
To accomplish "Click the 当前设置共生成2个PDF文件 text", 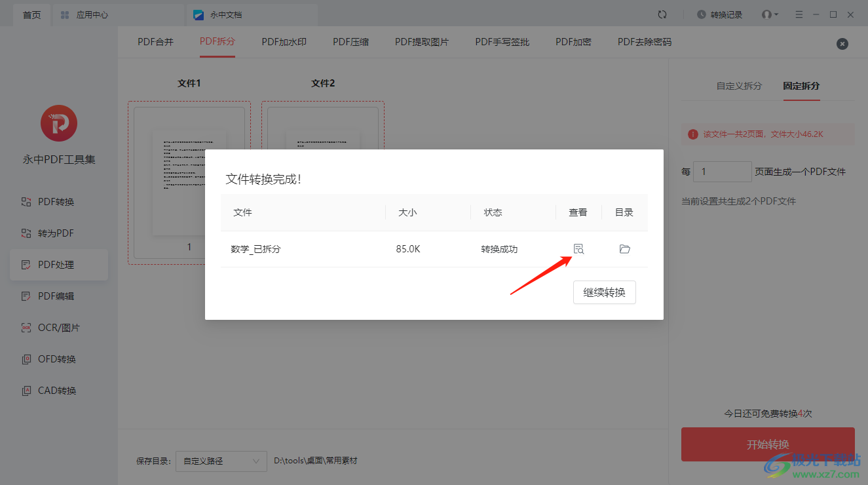I will click(738, 201).
